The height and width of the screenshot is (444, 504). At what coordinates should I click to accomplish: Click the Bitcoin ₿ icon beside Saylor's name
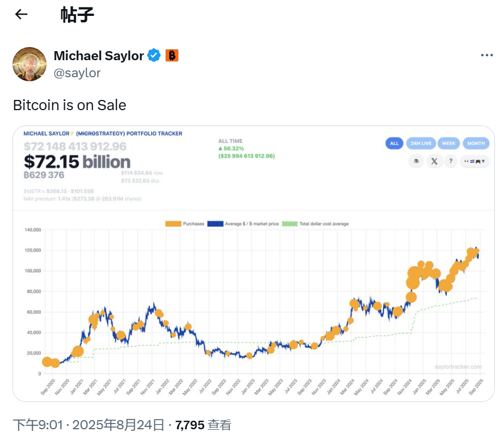click(x=171, y=55)
